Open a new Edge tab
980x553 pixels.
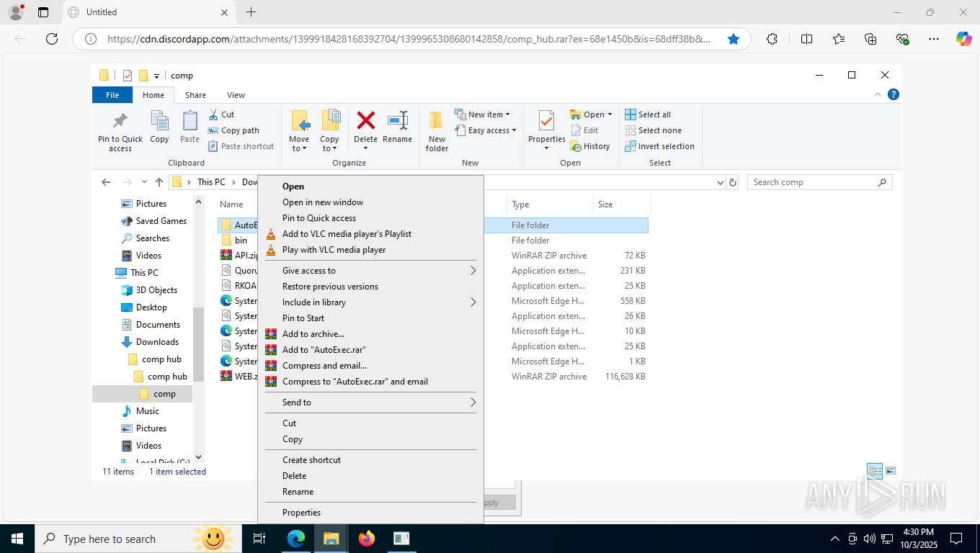pyautogui.click(x=251, y=12)
